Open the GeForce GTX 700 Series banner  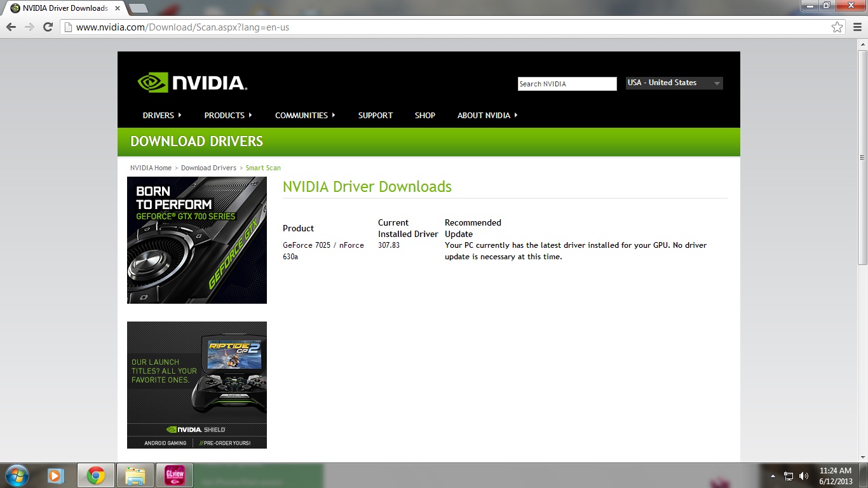(196, 240)
